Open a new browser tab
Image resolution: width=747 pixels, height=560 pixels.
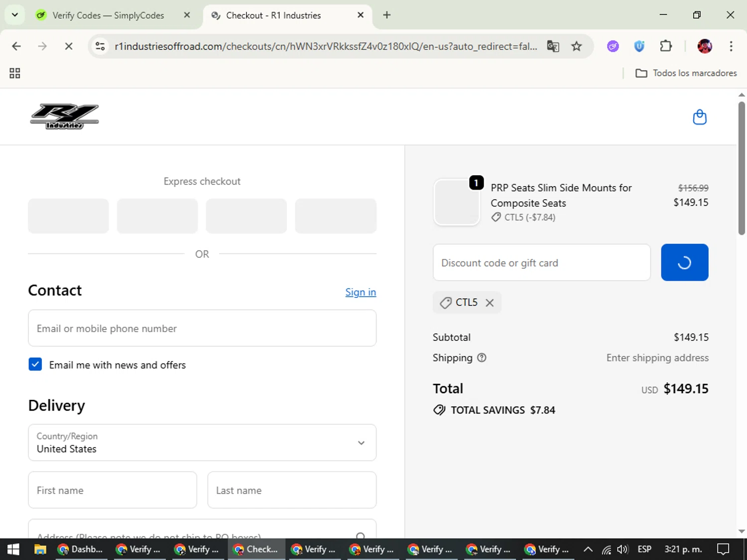[387, 15]
